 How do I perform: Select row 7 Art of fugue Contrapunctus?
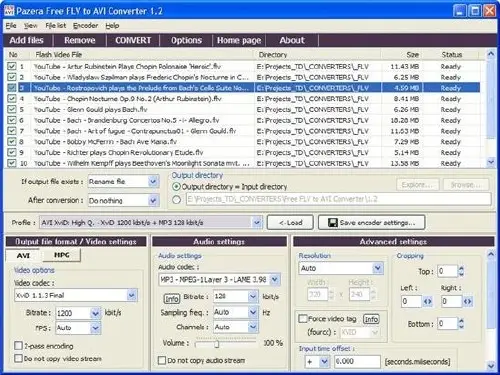(x=243, y=131)
